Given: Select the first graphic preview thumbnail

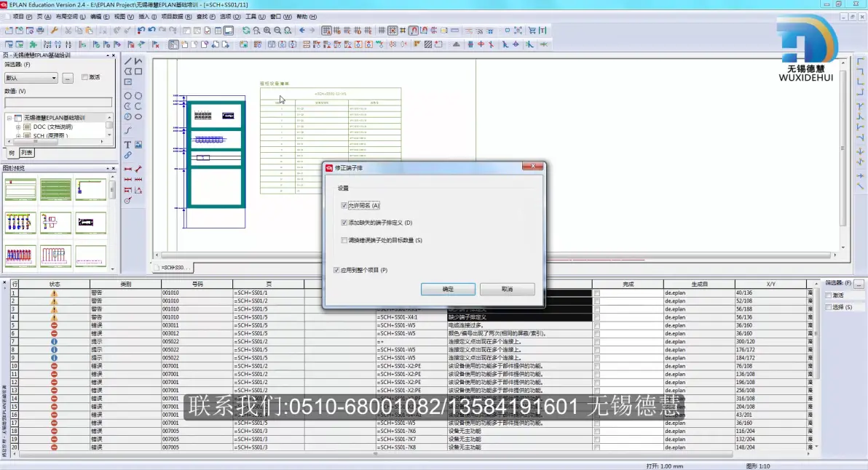Looking at the screenshot, I should 20,190.
